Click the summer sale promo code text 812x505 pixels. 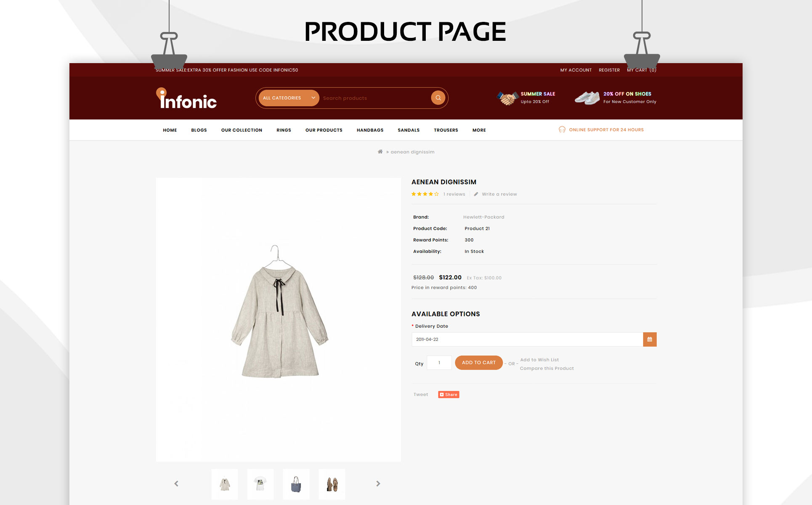point(227,70)
